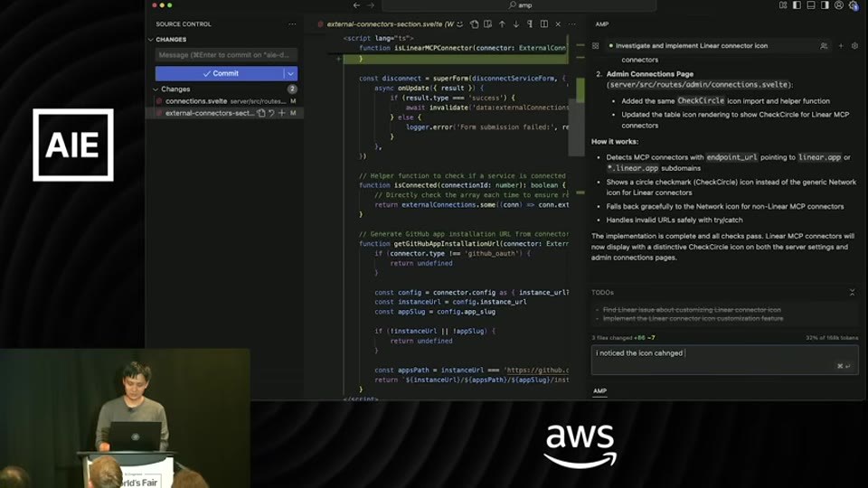868x488 pixels.
Task: Collapse the CHANGES section header
Action: (171, 39)
